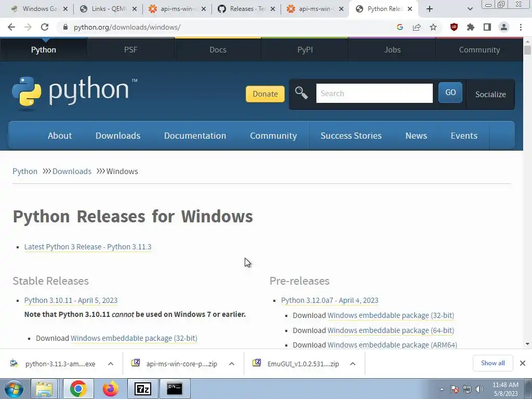This screenshot has width=532, height=399.
Task: Click the GO search button
Action: pos(450,92)
